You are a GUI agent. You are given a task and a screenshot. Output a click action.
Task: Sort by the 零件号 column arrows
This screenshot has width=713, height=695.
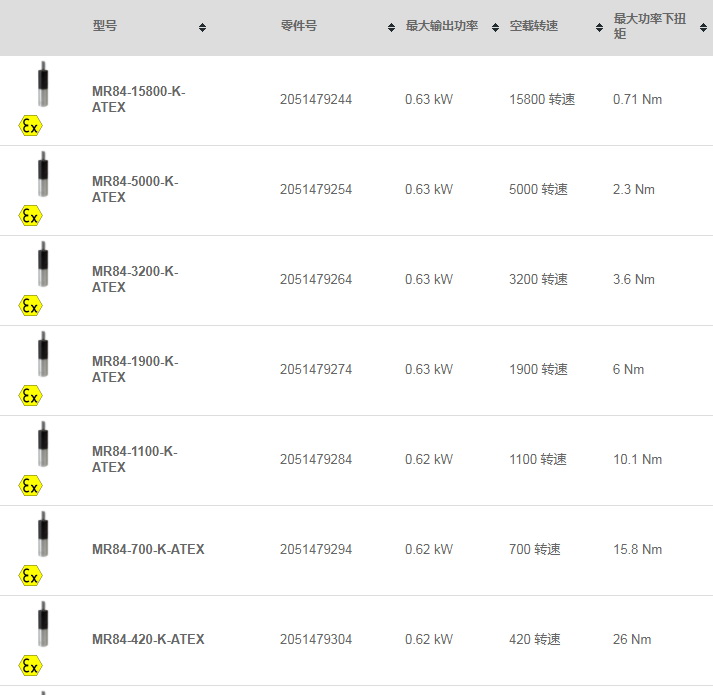(391, 28)
